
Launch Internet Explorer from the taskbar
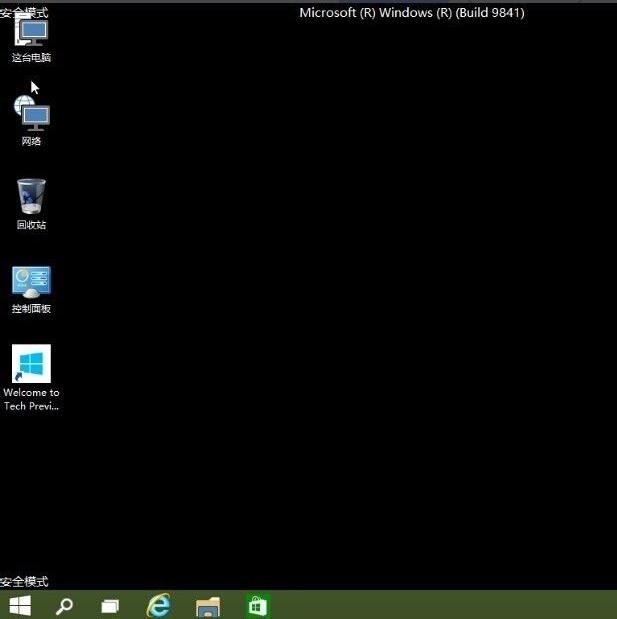coord(159,605)
